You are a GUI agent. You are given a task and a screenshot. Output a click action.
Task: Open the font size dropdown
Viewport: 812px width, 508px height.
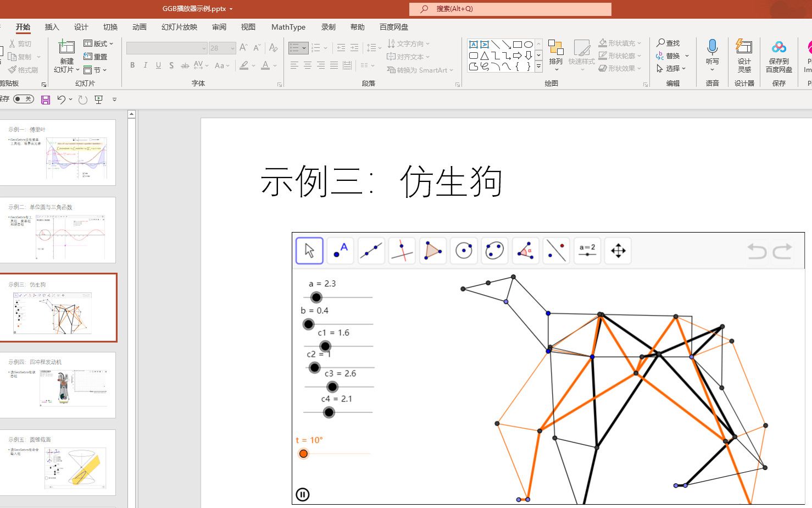click(x=232, y=48)
